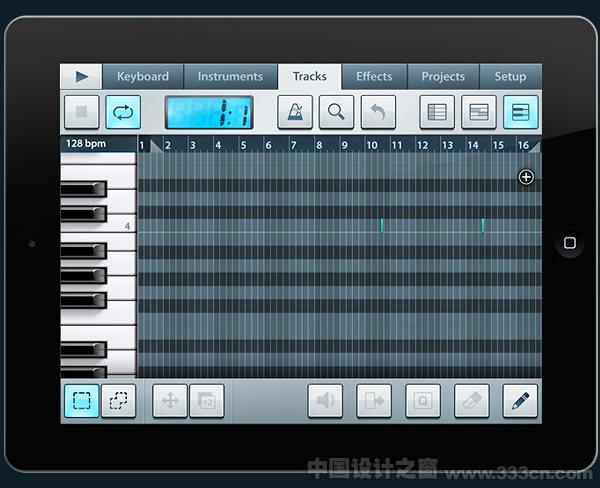Image resolution: width=600 pixels, height=488 pixels.
Task: Open the zoom magnifier tool
Action: (336, 112)
